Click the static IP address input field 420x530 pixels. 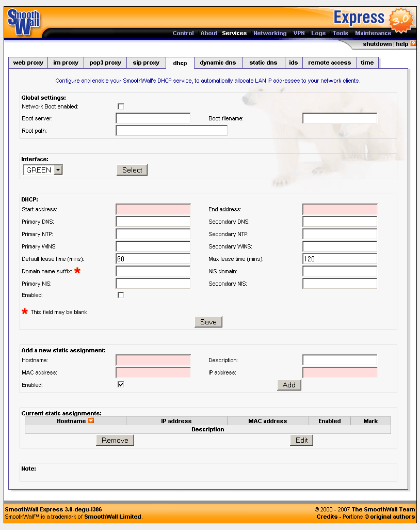pyautogui.click(x=340, y=372)
